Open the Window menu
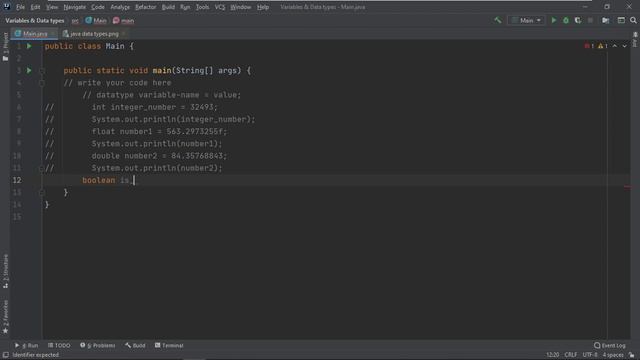The width and height of the screenshot is (640, 360). point(241,7)
